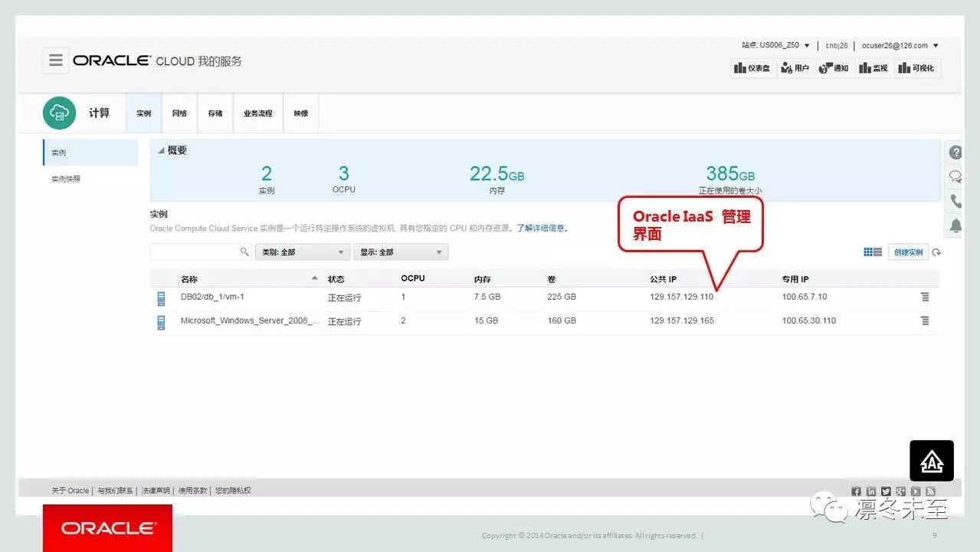This screenshot has width=980, height=552.
Task: Select the 映像 tab
Action: point(301,113)
